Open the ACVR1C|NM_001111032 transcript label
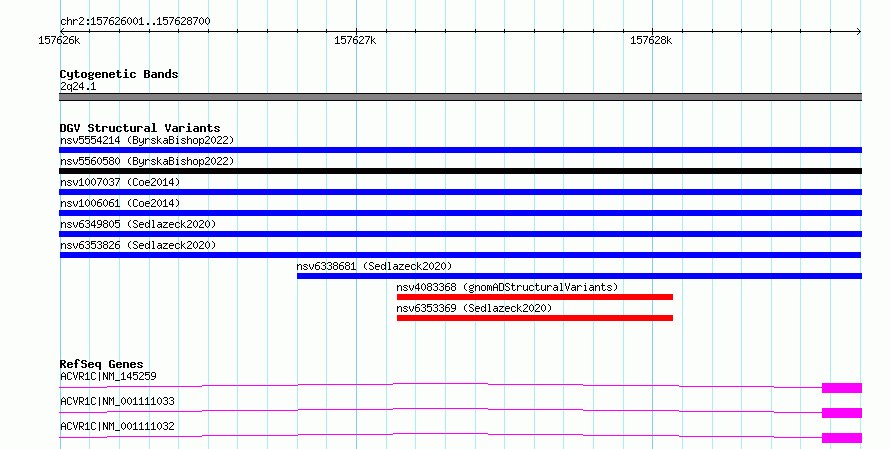Screen dimensions: 890x449 (117, 426)
